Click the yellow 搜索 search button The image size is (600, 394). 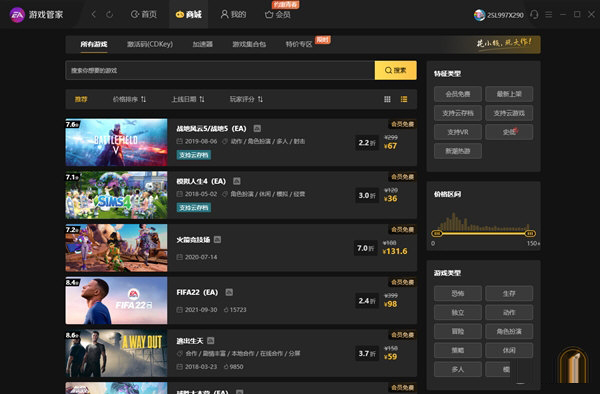point(396,70)
